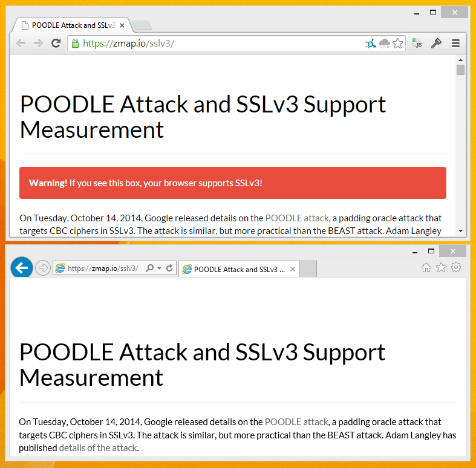The height and width of the screenshot is (468, 476).
Task: Click the key extension icon in Chrome's toolbar
Action: [x=435, y=43]
